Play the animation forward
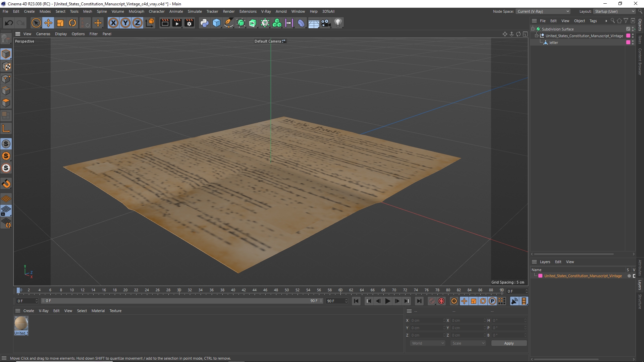The image size is (644, 362). [x=387, y=301]
